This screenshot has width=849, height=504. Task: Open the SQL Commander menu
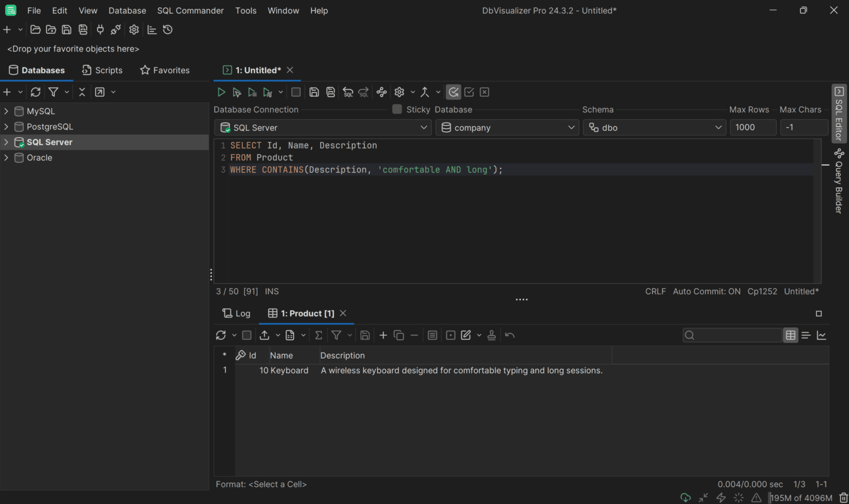point(190,10)
